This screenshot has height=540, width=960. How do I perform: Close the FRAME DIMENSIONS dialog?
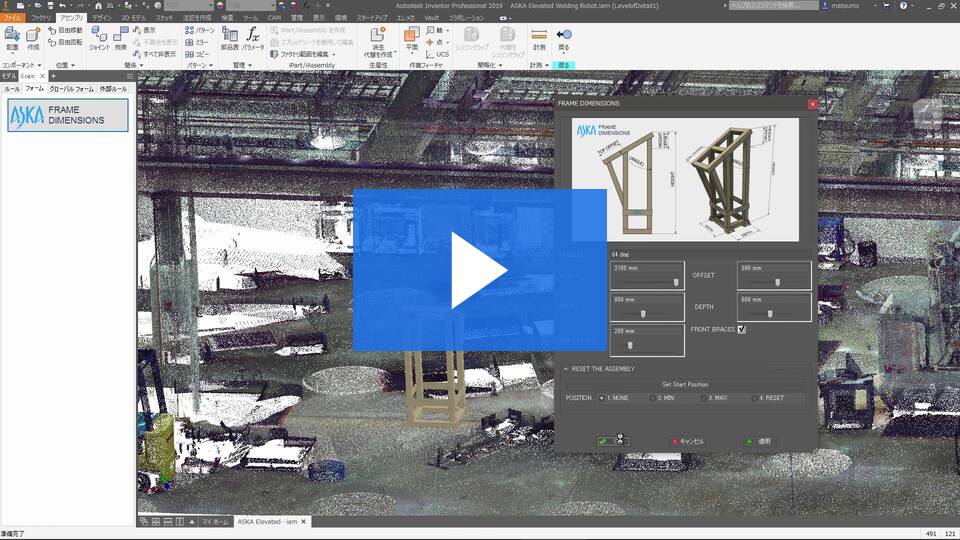[x=812, y=104]
